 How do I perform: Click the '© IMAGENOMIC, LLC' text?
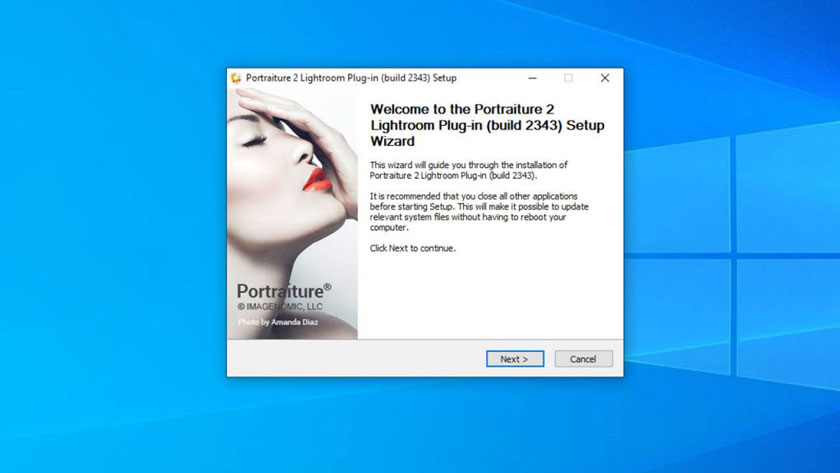point(280,306)
